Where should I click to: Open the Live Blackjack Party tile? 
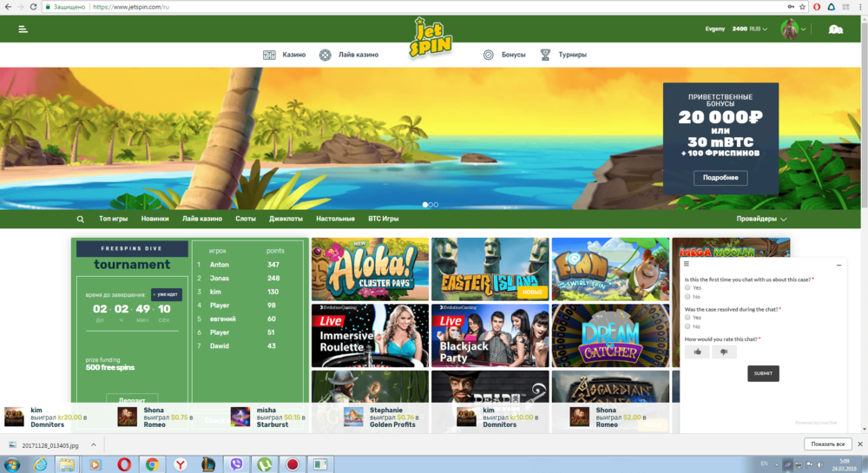(x=490, y=336)
